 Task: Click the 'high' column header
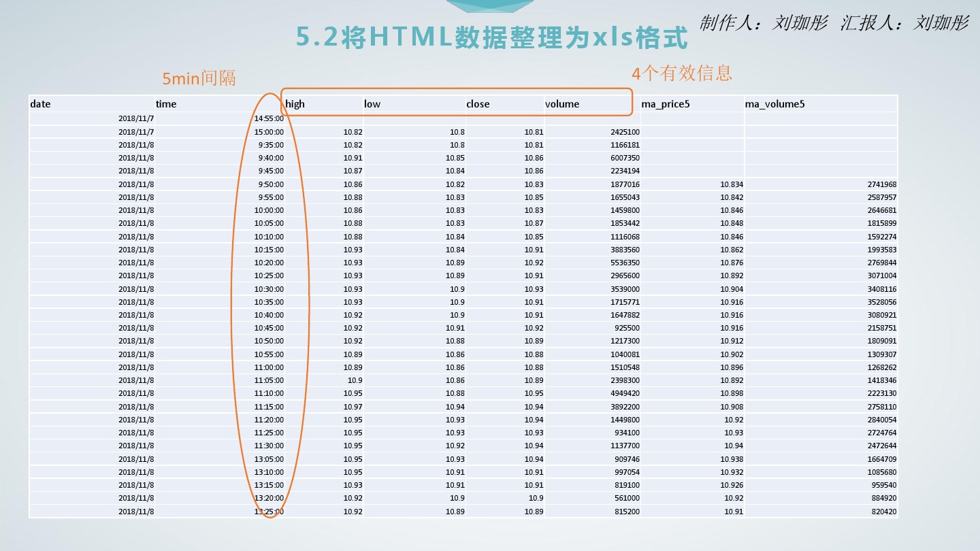(x=295, y=104)
